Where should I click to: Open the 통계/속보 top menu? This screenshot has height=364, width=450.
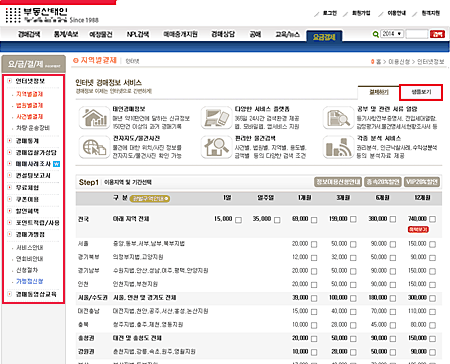pos(66,34)
